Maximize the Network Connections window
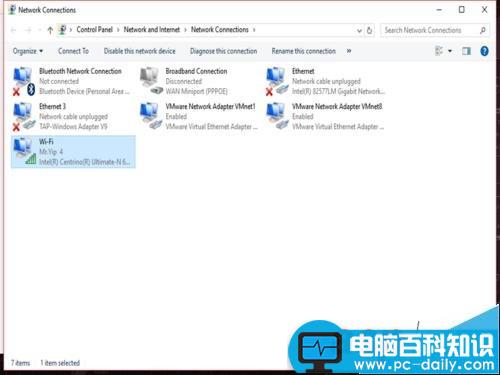The height and width of the screenshot is (375, 500). 462,10
